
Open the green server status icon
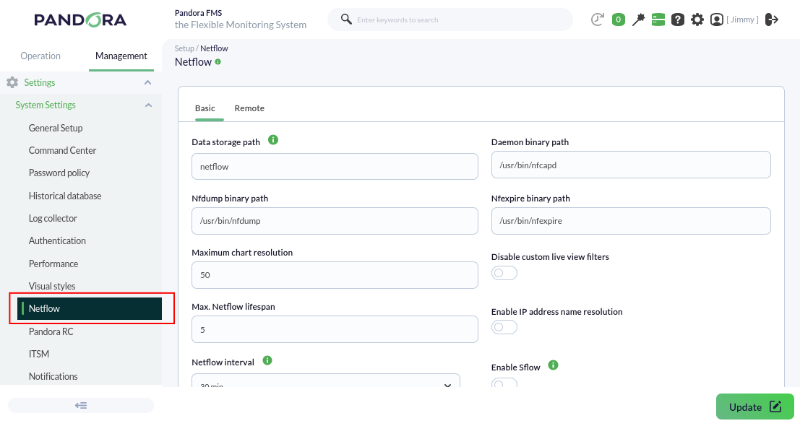[x=658, y=19]
